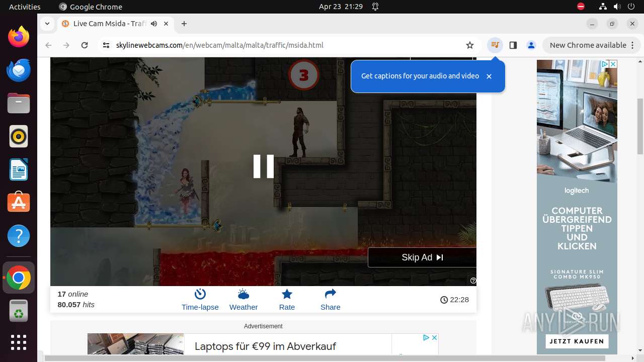Viewport: 644px width, 362px height.
Task: Go back to the previous page
Action: [x=48, y=45]
